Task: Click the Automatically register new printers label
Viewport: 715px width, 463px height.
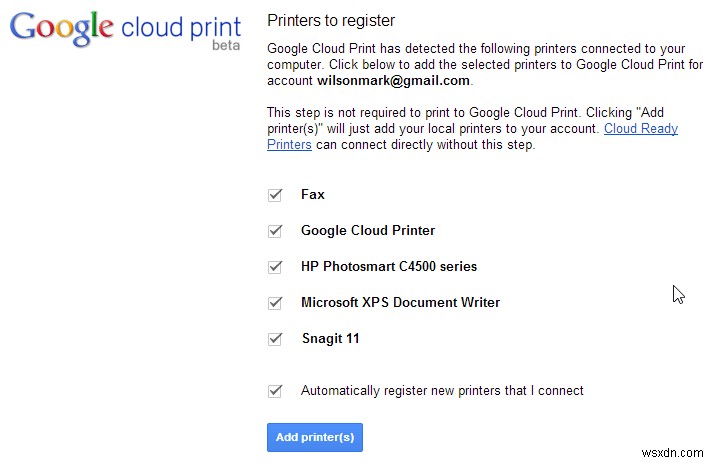Action: 442,390
